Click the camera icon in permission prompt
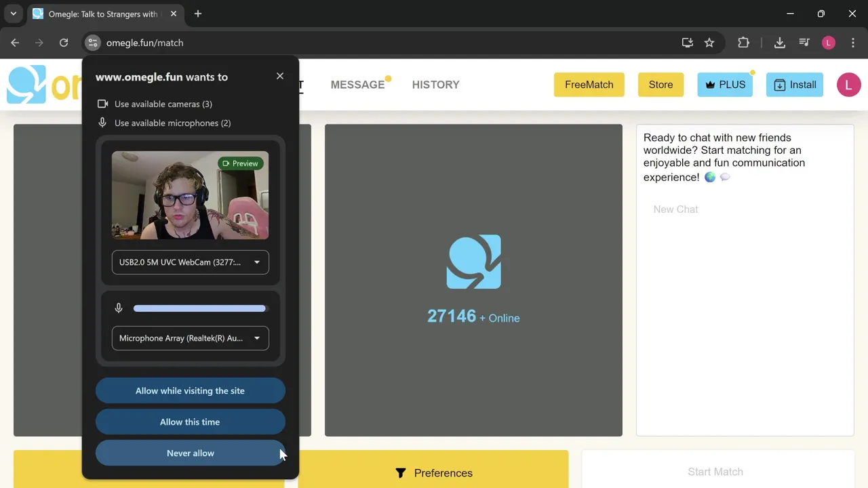Screen dimensions: 868x488 tap(102, 104)
